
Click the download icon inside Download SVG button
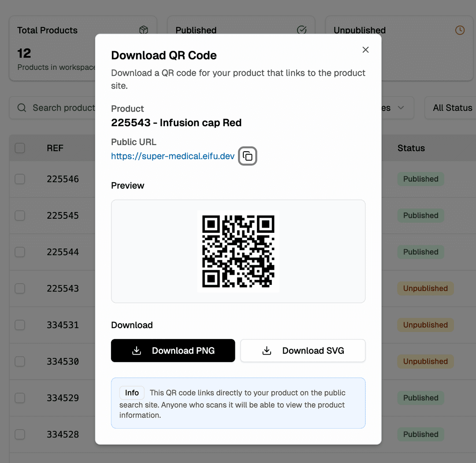(266, 350)
